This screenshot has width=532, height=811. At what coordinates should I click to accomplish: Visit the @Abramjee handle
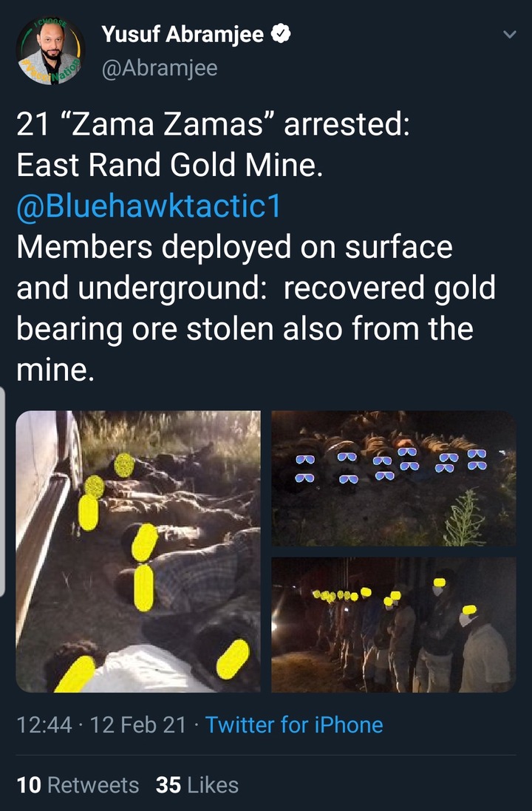(x=160, y=68)
